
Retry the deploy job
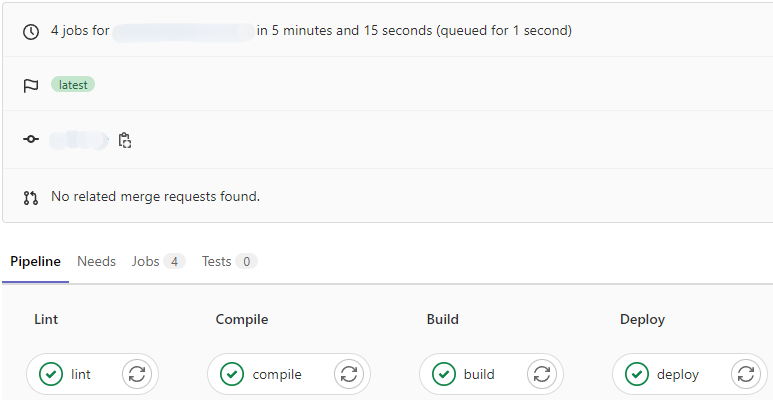(745, 374)
